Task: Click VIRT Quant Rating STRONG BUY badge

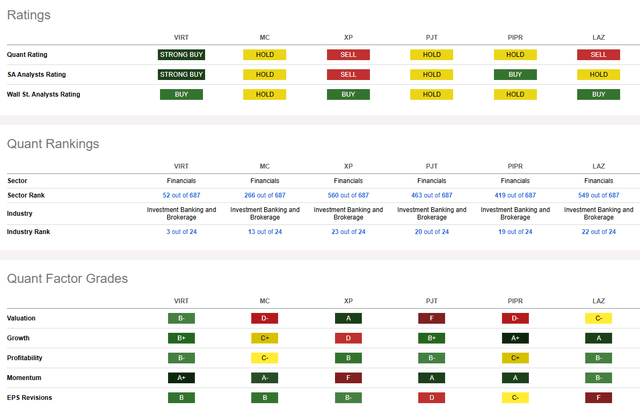Action: (181, 55)
